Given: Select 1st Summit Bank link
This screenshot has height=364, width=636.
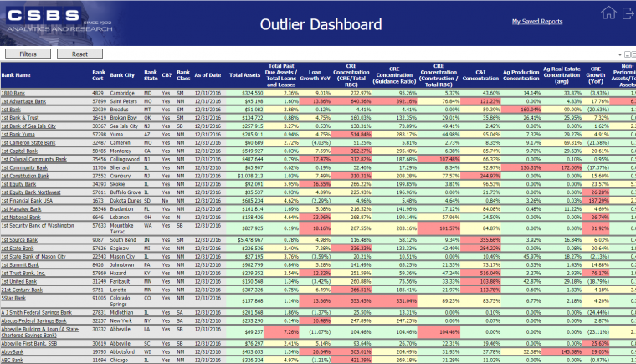Looking at the screenshot, I should 20,265.
